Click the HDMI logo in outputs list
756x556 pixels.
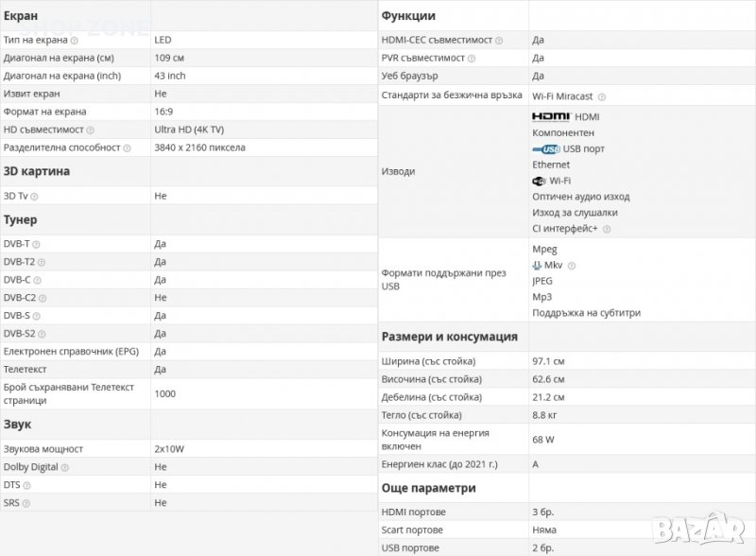(551, 116)
